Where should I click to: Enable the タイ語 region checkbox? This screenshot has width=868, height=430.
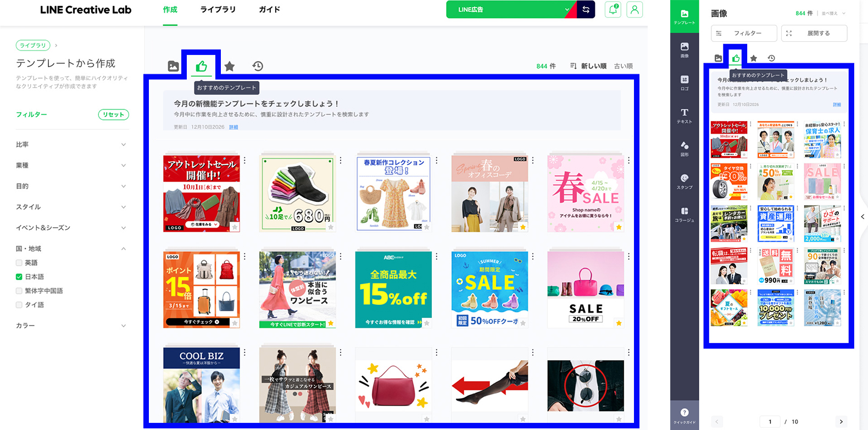tap(19, 305)
